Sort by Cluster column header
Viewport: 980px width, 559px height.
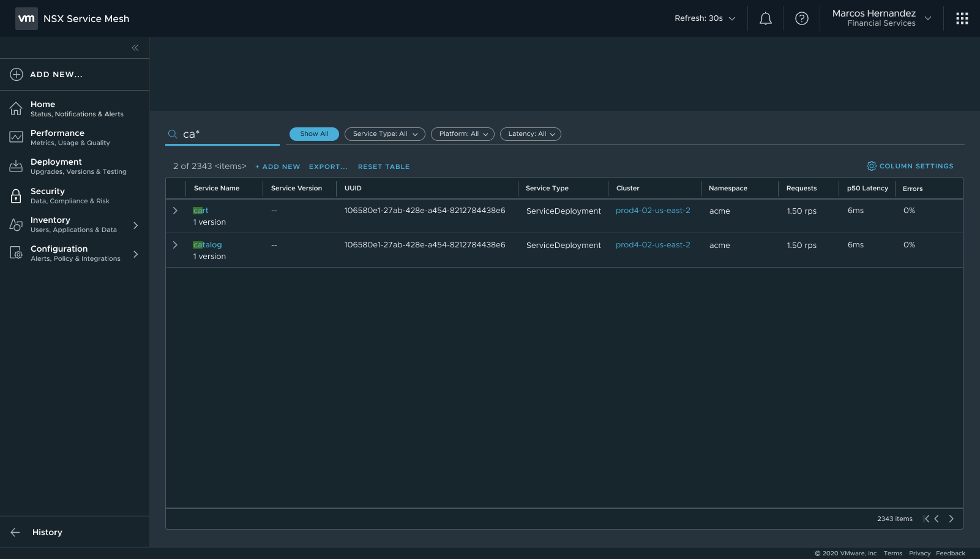tap(628, 189)
